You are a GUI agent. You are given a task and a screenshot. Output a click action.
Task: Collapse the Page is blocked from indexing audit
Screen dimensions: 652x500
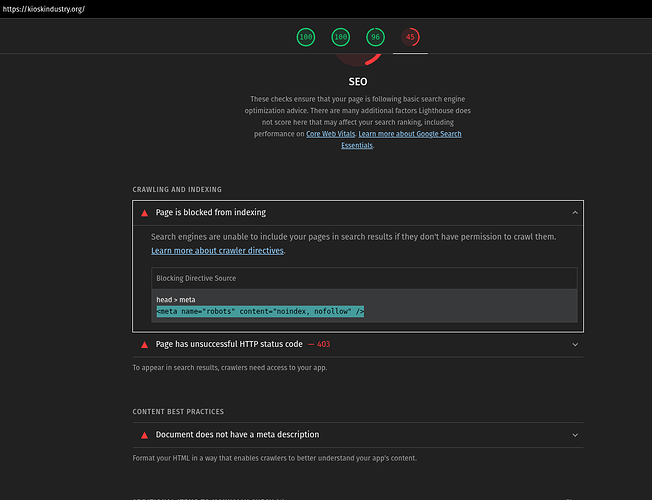pos(575,213)
